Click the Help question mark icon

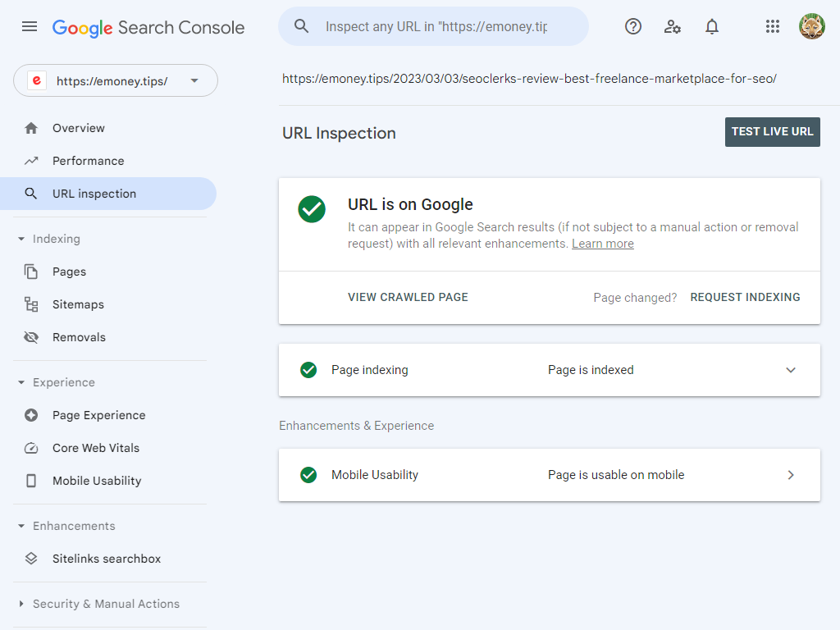tap(633, 27)
